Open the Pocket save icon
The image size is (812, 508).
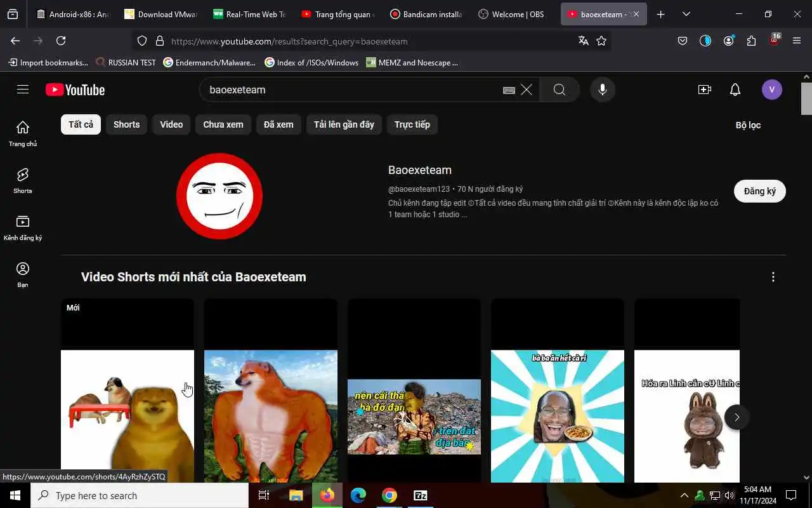(x=683, y=41)
